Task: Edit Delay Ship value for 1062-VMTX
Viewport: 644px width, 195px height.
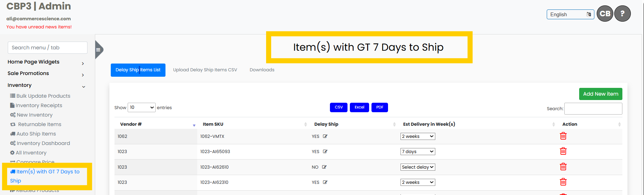Action: click(x=325, y=137)
